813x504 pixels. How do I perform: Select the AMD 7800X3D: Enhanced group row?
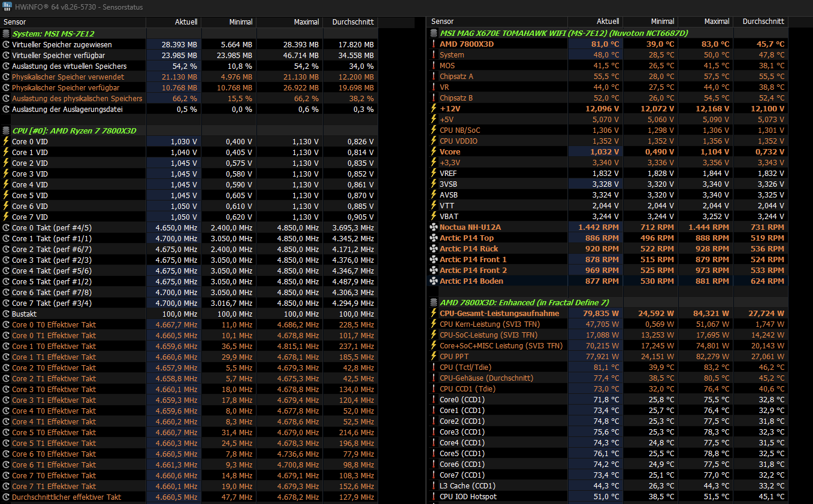[608, 303]
